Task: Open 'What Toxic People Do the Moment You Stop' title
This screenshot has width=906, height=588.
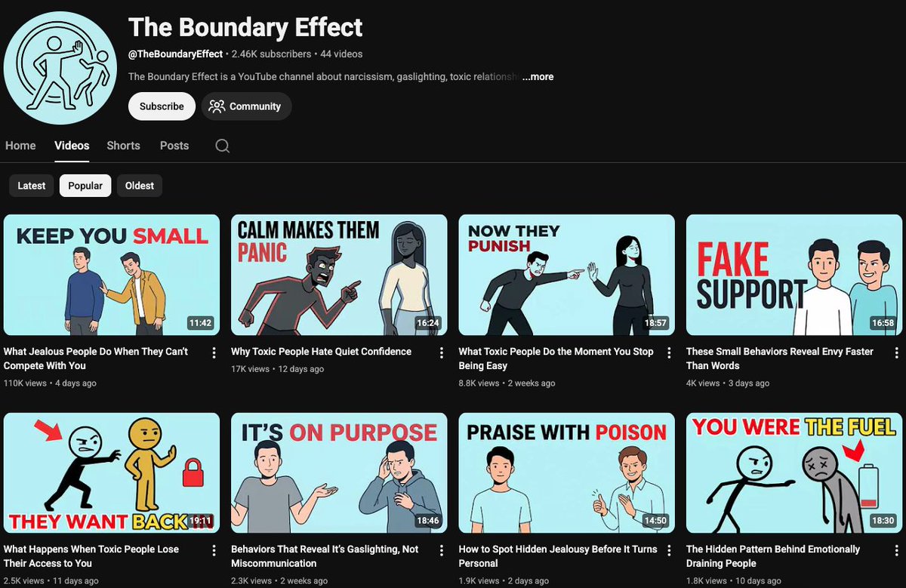Action: pyautogui.click(x=556, y=359)
